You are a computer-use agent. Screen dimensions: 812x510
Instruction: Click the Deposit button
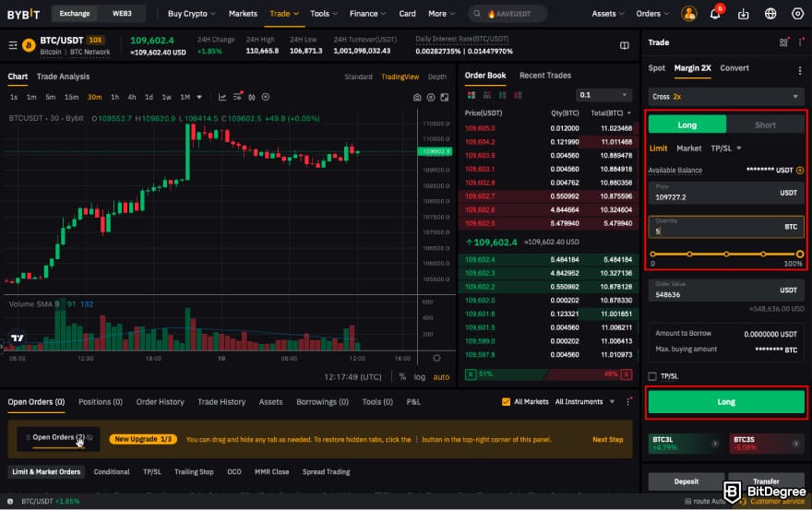687,481
